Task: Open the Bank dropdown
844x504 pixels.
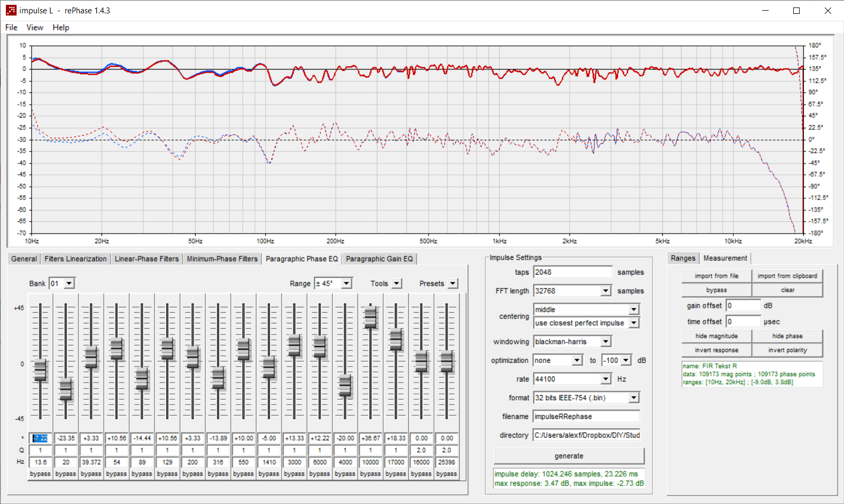Action: coord(69,283)
